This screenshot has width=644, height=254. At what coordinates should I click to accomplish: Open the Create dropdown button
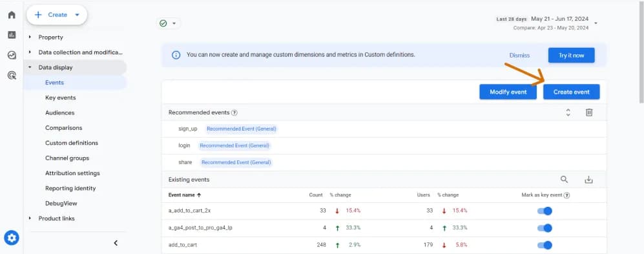tap(57, 15)
